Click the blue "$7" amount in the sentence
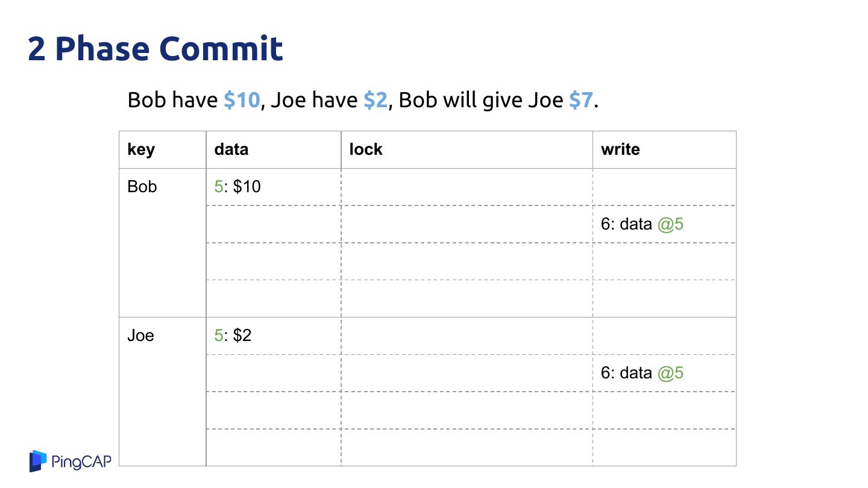 click(x=582, y=100)
